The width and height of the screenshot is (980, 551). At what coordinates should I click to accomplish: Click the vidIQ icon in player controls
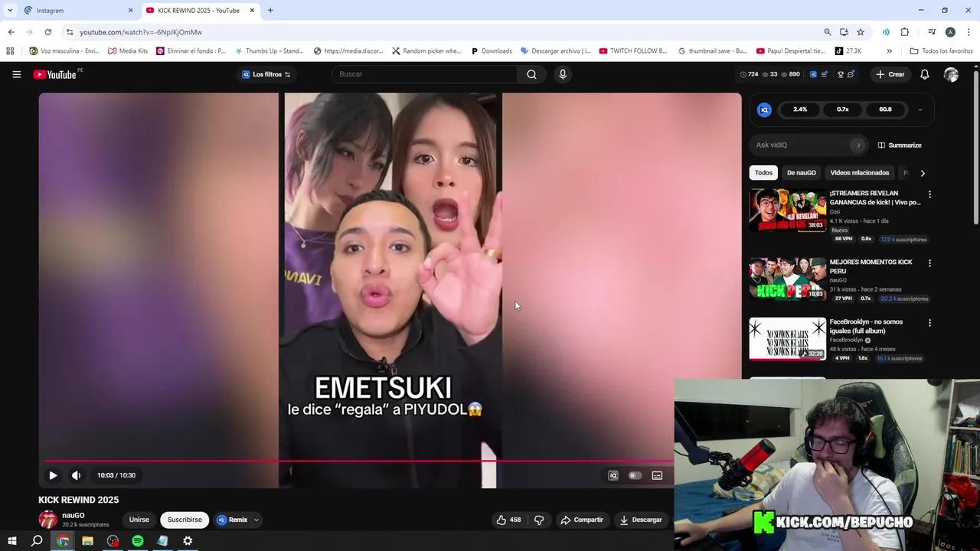click(x=613, y=475)
